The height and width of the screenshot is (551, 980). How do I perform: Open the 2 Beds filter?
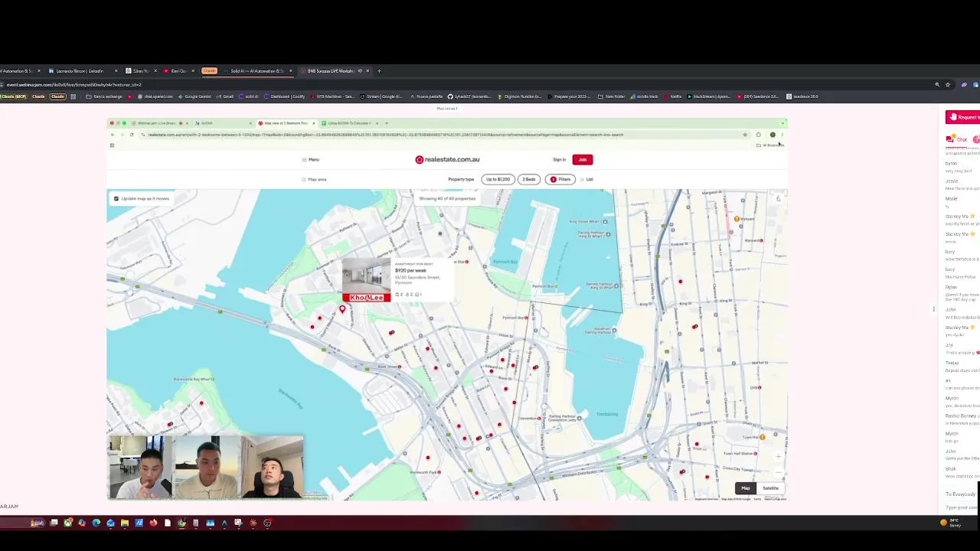(528, 179)
